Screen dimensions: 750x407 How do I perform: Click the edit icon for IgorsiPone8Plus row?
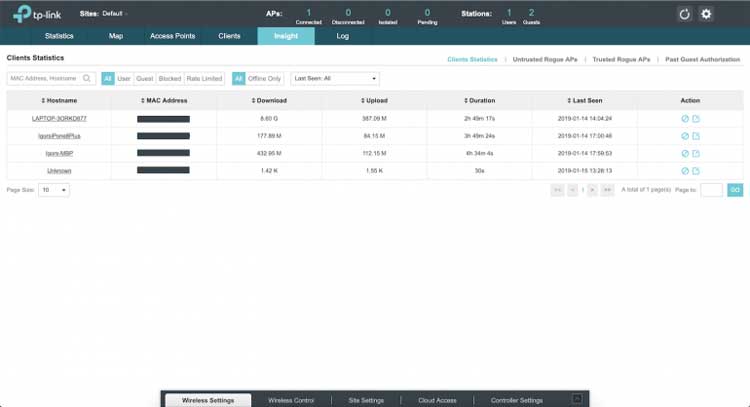696,136
